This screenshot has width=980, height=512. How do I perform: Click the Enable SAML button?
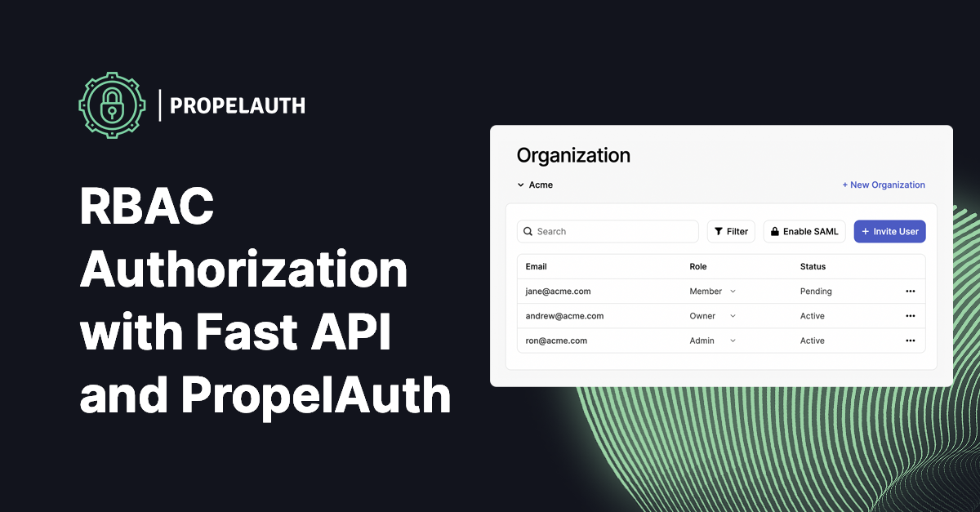point(804,232)
